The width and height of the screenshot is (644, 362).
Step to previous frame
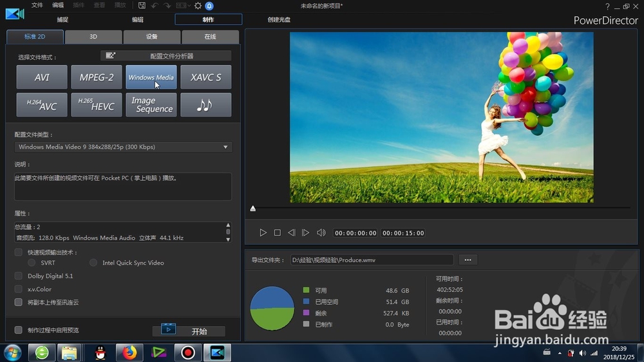tap(291, 233)
